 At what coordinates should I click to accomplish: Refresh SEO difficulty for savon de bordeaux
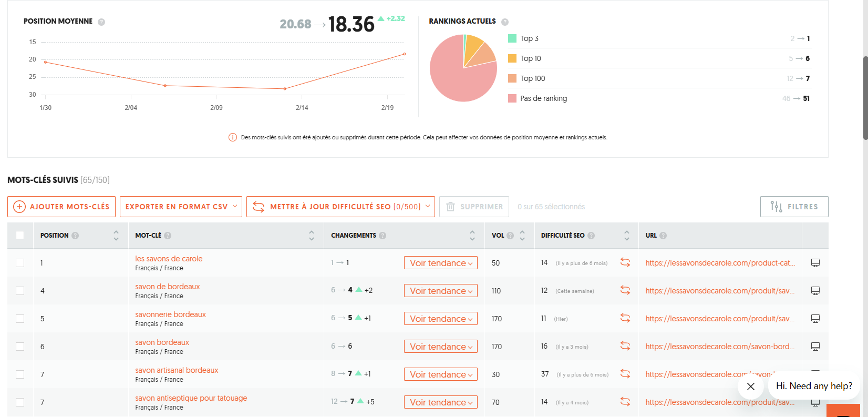click(x=625, y=290)
